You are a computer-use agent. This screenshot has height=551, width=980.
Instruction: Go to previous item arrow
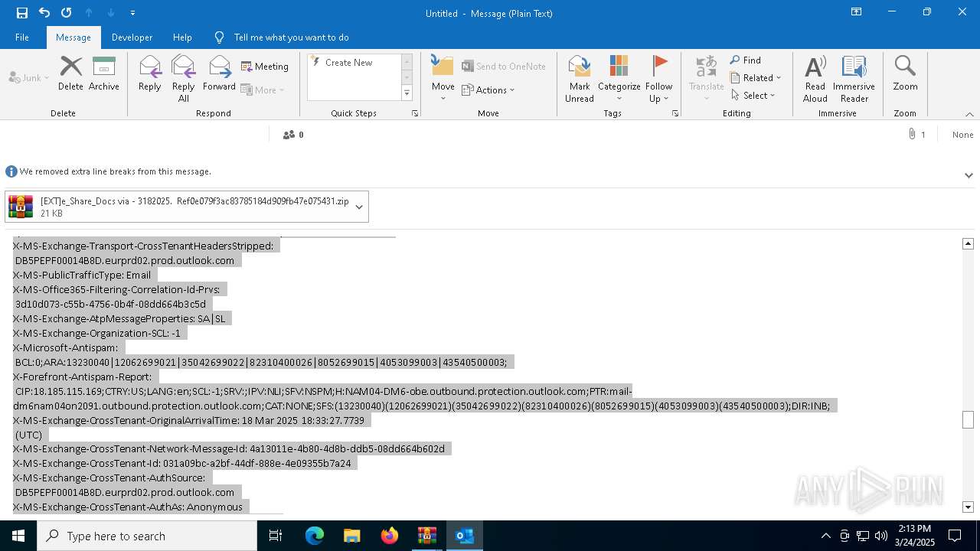[x=89, y=13]
